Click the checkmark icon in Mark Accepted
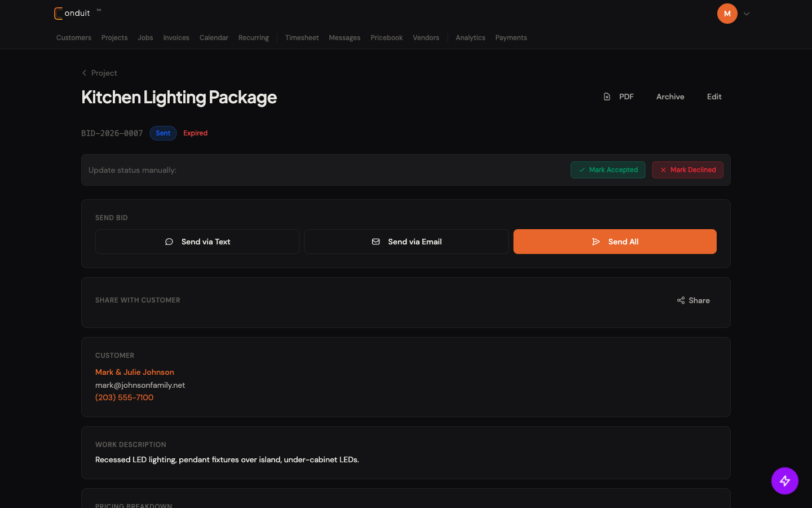 (582, 170)
